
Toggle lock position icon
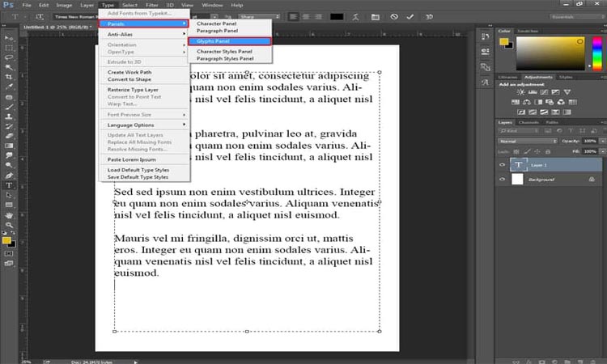pos(537,151)
